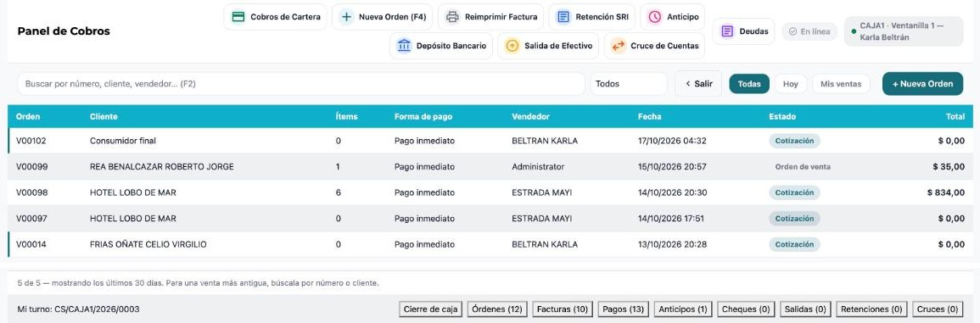Click date 17/10/2026 04:32
Screen dimensions: 980x323
click(x=673, y=142)
